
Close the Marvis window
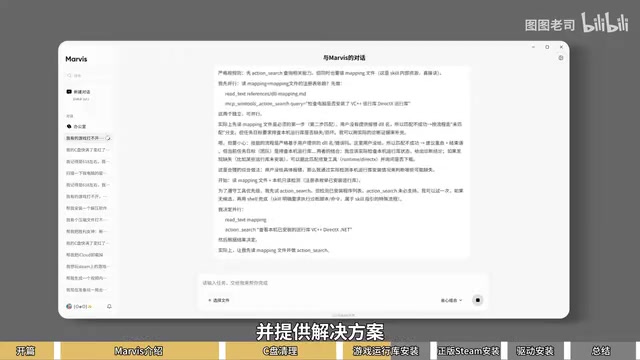pos(561,47)
